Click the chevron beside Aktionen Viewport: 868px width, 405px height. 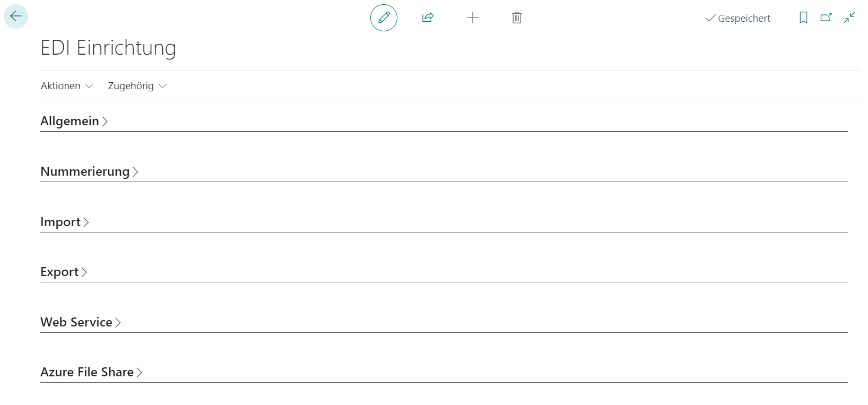click(x=89, y=86)
